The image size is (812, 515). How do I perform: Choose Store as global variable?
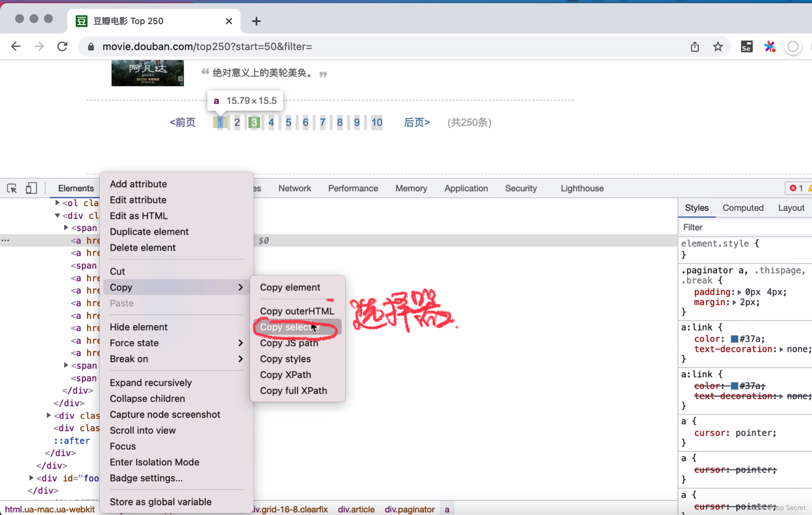coord(161,502)
